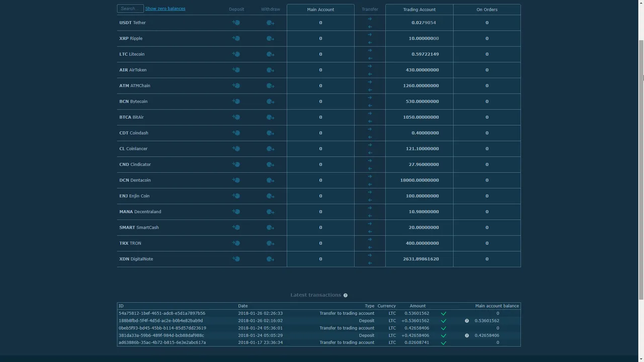Click transaction ID 54a75812-1bef-4651-adc8-e5d1a7897b56

[x=162, y=313]
